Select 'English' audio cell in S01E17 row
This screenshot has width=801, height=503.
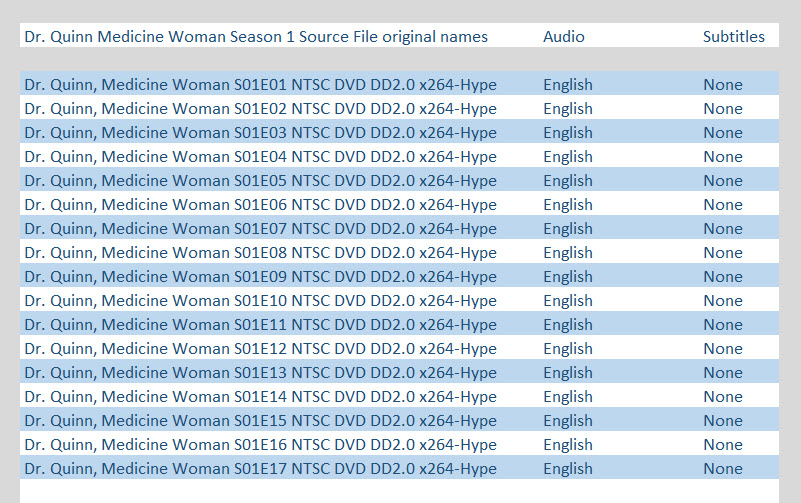coord(568,469)
